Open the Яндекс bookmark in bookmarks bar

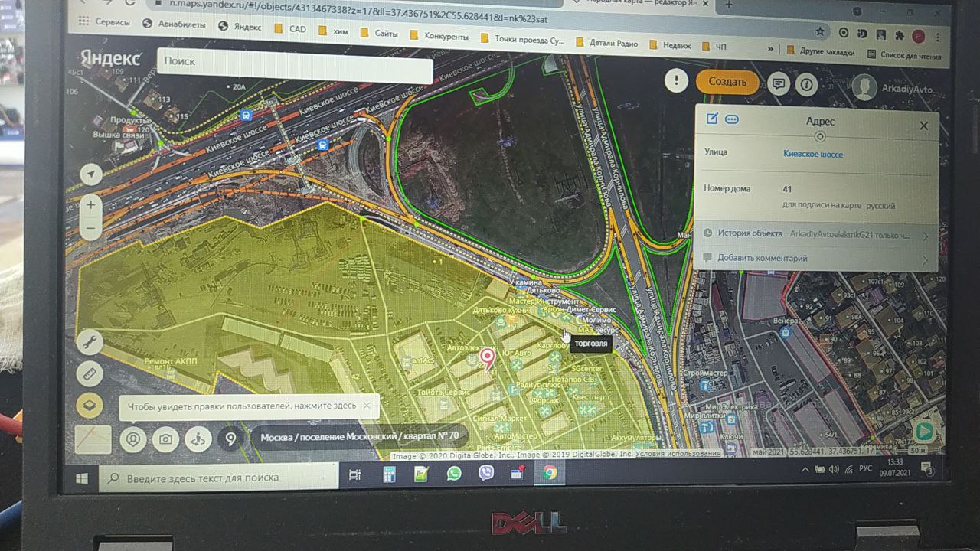[x=240, y=26]
